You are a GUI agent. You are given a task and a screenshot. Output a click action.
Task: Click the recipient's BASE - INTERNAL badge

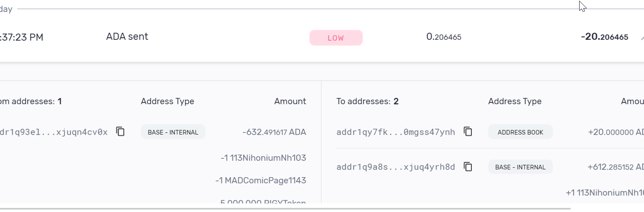point(520,167)
